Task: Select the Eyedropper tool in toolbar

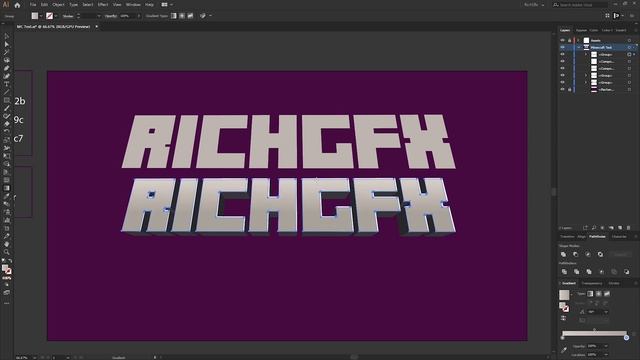Action: (x=7, y=196)
